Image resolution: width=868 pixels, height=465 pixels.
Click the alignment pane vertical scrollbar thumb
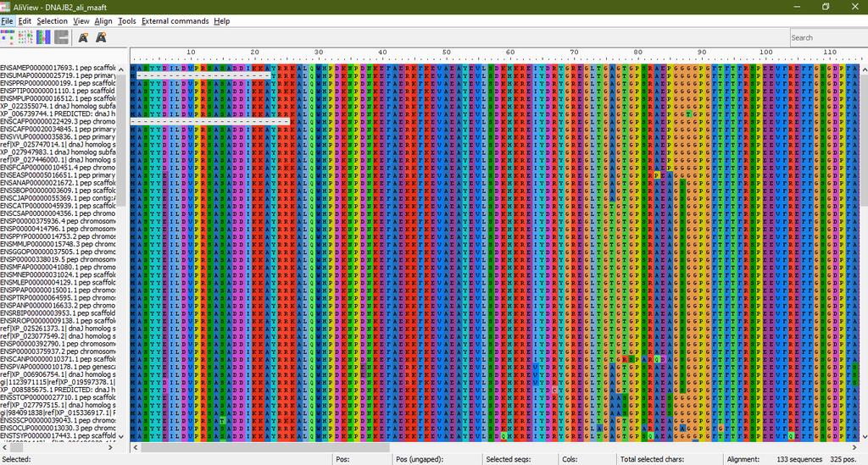(864, 141)
